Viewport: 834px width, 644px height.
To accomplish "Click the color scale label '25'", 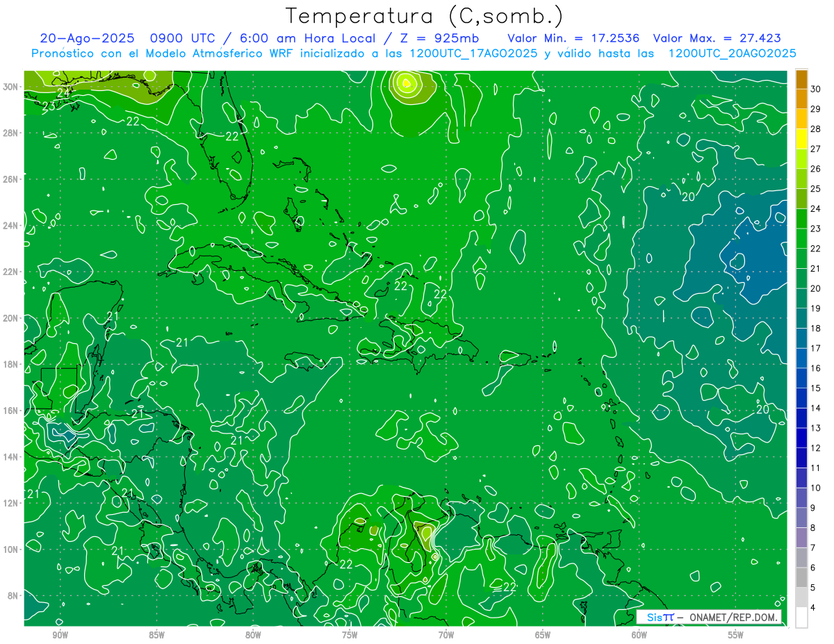I will [x=816, y=189].
